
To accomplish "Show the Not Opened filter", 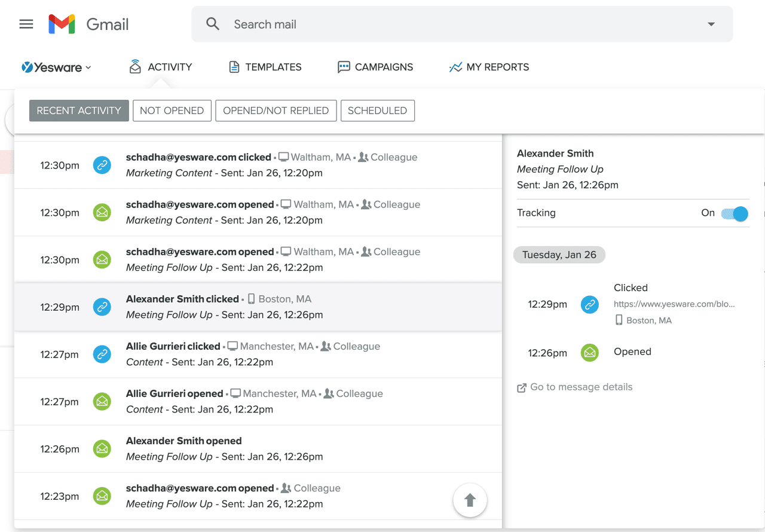I will [172, 111].
